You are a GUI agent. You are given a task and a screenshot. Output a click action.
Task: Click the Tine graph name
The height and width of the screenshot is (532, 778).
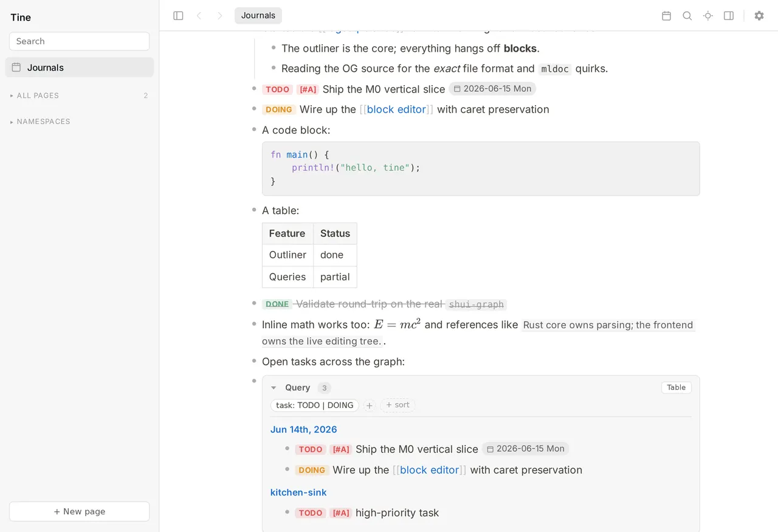coord(21,17)
